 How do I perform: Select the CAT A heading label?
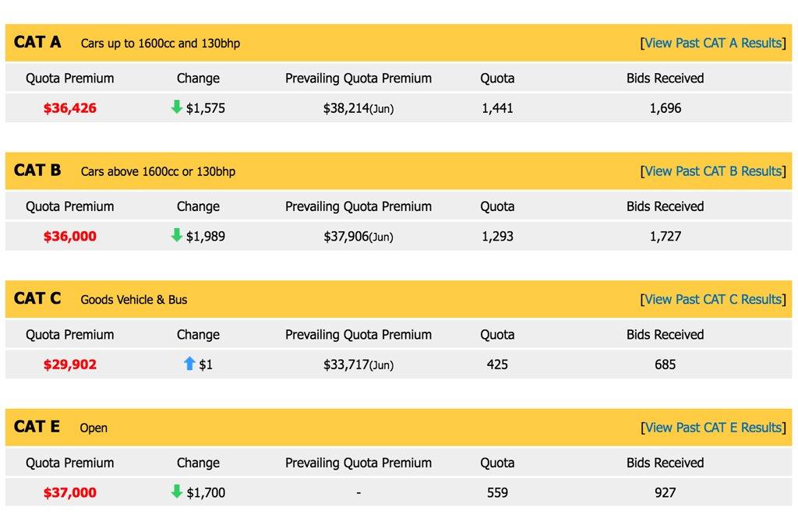[x=37, y=42]
